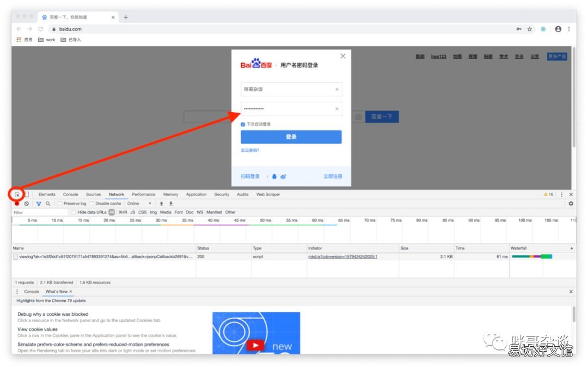
Task: Open saved passwords key icon
Action: (519, 29)
